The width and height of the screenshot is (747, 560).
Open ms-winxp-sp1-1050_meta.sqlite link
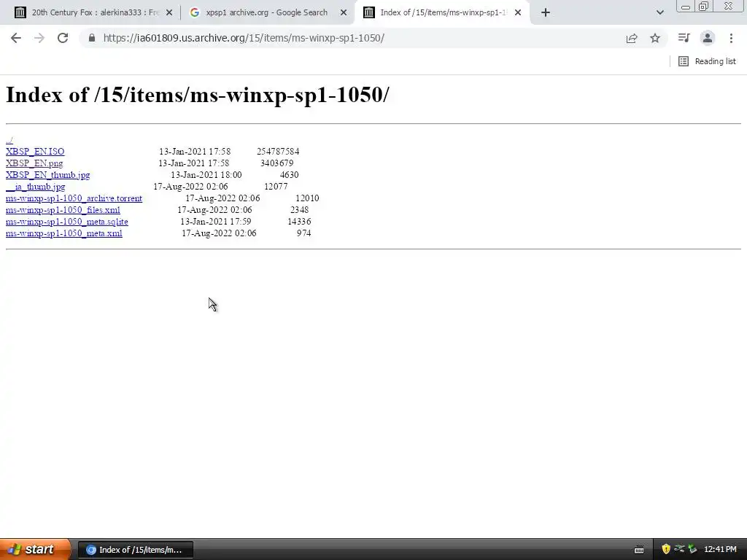66,222
